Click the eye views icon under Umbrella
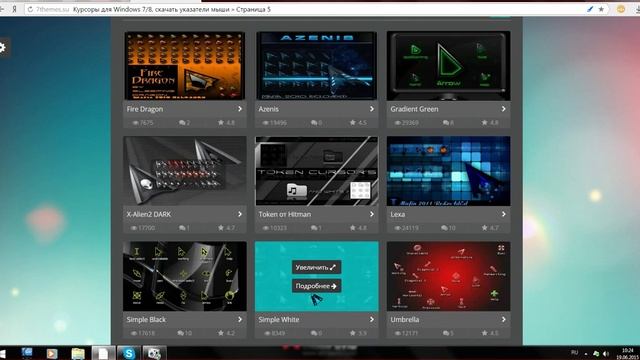The height and width of the screenshot is (360, 640). [397, 333]
